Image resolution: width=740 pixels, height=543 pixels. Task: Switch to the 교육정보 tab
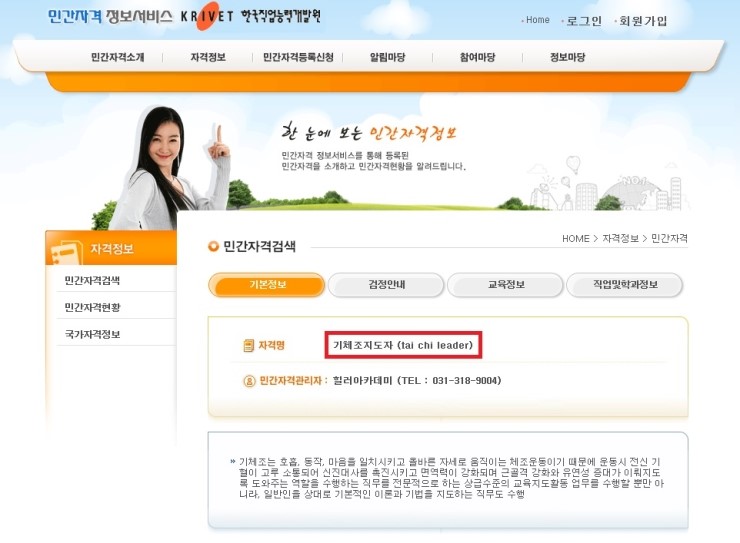tap(505, 285)
